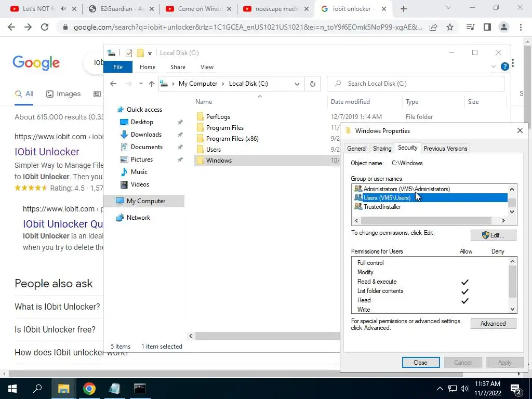Open taskbar search magnifier
Viewport: 532px width, 399px height.
(37, 389)
